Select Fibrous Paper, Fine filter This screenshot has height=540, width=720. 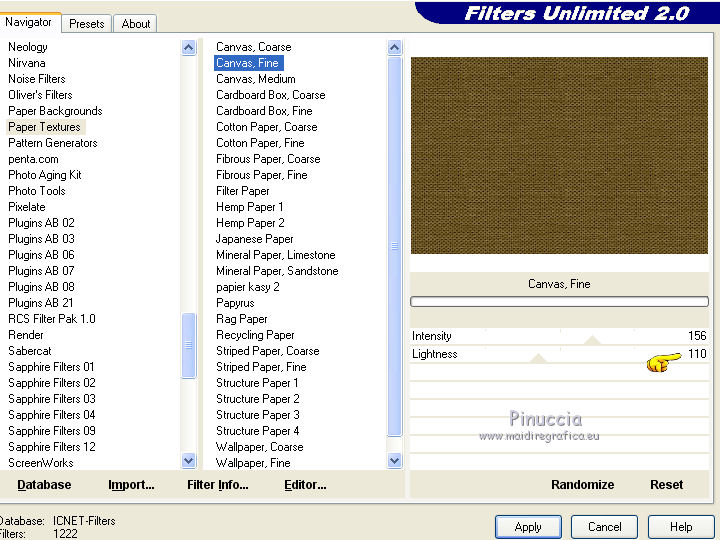coord(262,175)
